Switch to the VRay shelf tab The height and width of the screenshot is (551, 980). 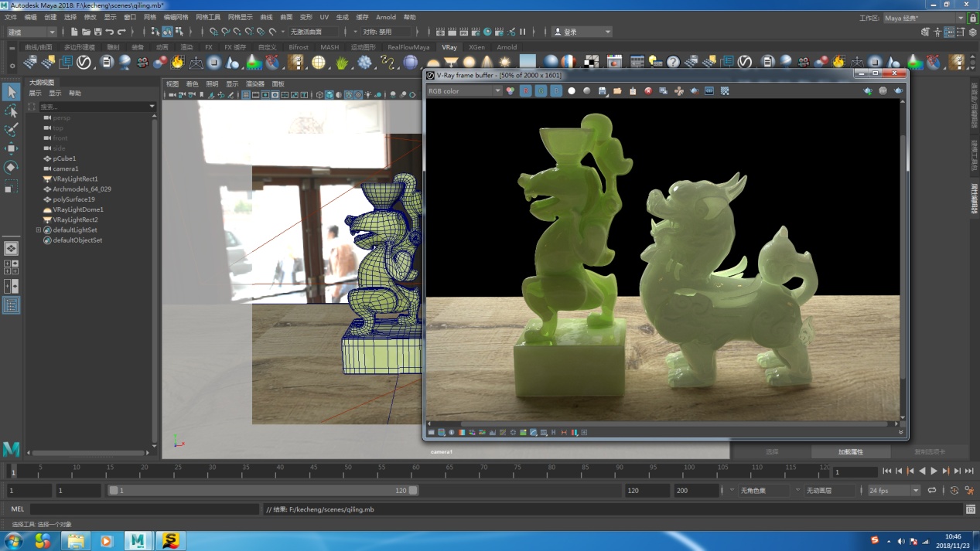pyautogui.click(x=449, y=47)
